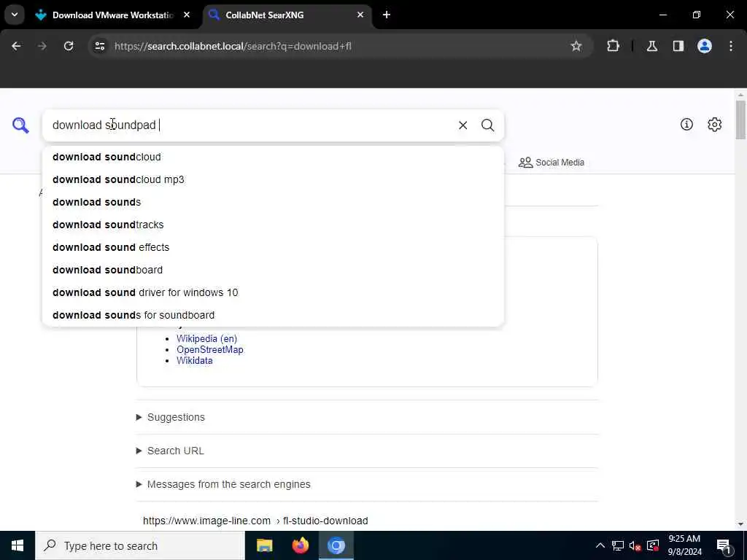The height and width of the screenshot is (560, 747).
Task: Open the SearXNG about info icon
Action: [x=686, y=124]
